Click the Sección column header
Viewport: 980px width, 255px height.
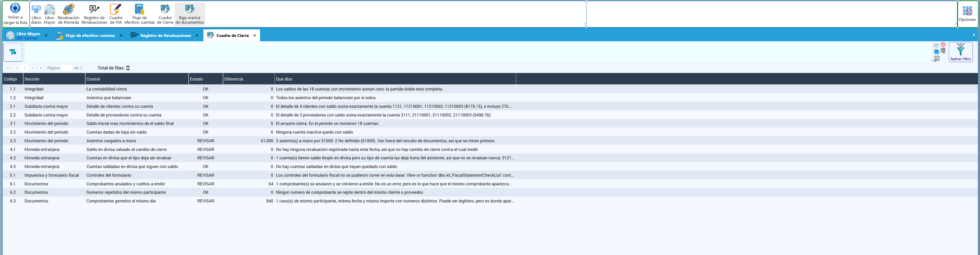pos(54,79)
